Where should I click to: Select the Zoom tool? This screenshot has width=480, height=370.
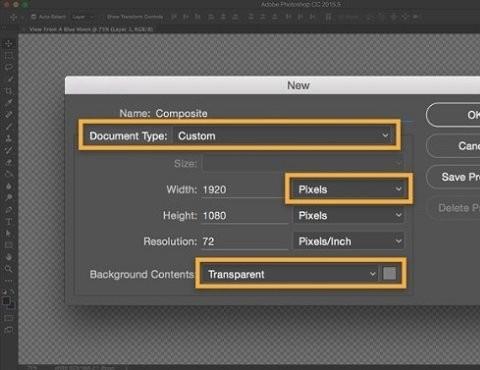(x=9, y=269)
